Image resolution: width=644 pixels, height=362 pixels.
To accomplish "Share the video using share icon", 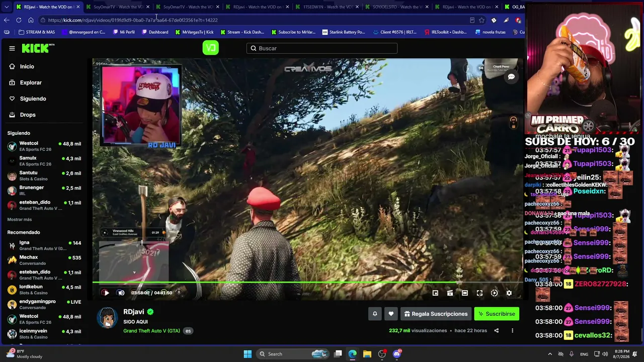I will click(496, 330).
